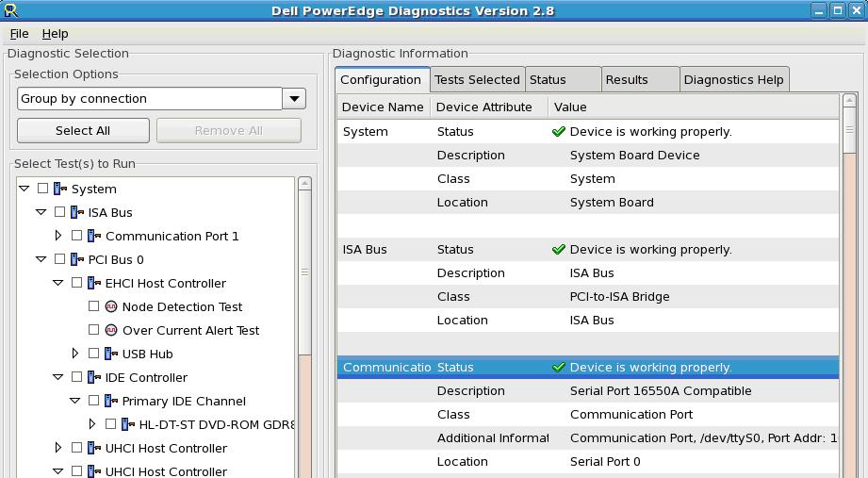Click the application icon in title bar
Viewport: 868px width, 478px height.
coord(10,10)
